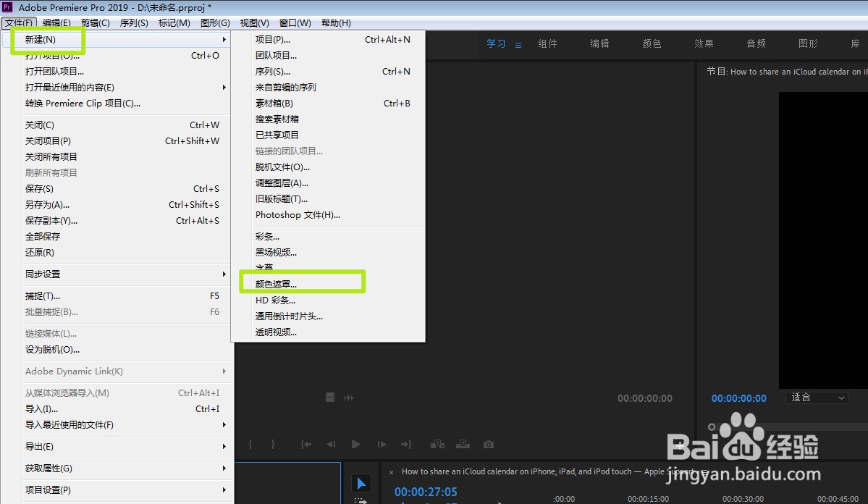Play the source monitor clip
The height and width of the screenshot is (504, 868).
coord(356,444)
